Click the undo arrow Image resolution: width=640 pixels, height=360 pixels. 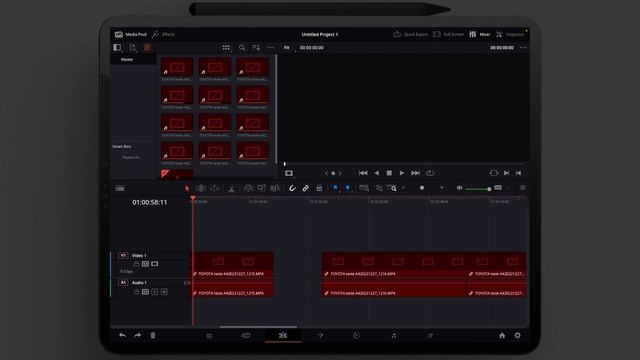[122, 336]
